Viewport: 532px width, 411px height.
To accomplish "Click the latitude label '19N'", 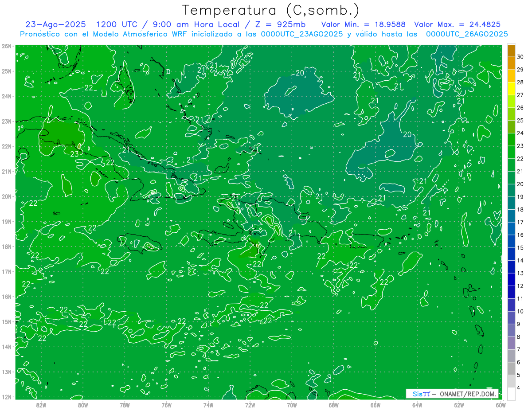I will 7,222.
